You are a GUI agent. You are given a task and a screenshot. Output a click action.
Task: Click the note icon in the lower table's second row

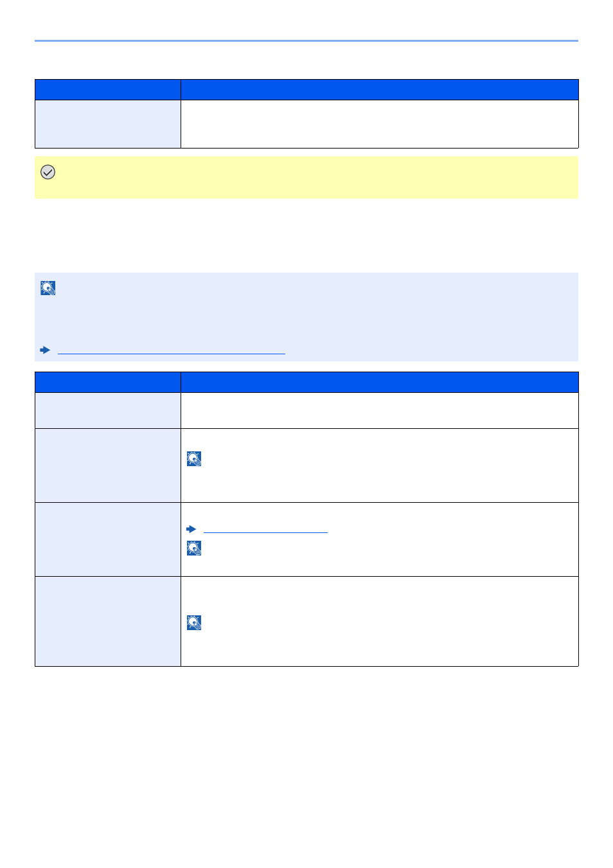[194, 458]
